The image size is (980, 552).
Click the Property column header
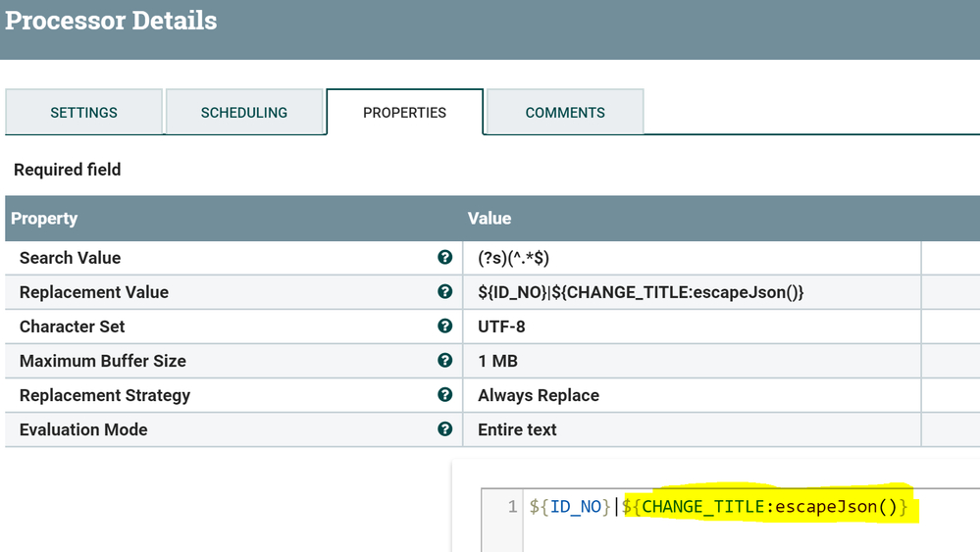[44, 219]
